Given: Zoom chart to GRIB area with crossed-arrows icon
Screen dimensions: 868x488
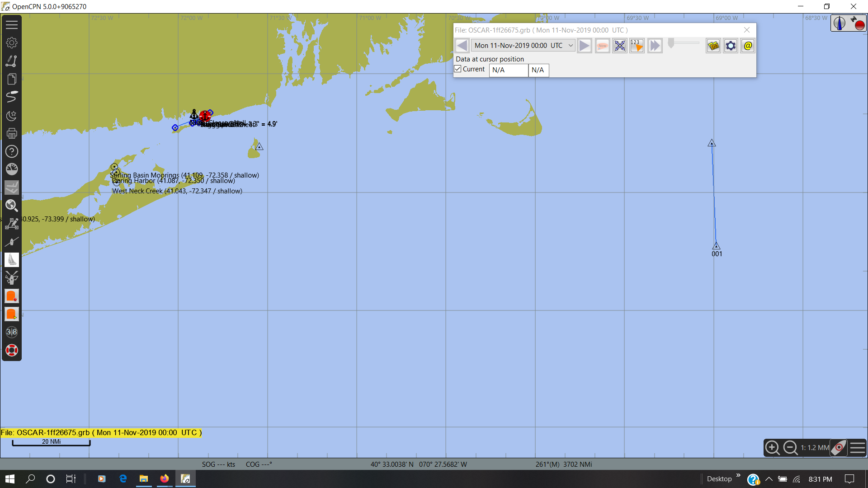Looking at the screenshot, I should tap(619, 46).
